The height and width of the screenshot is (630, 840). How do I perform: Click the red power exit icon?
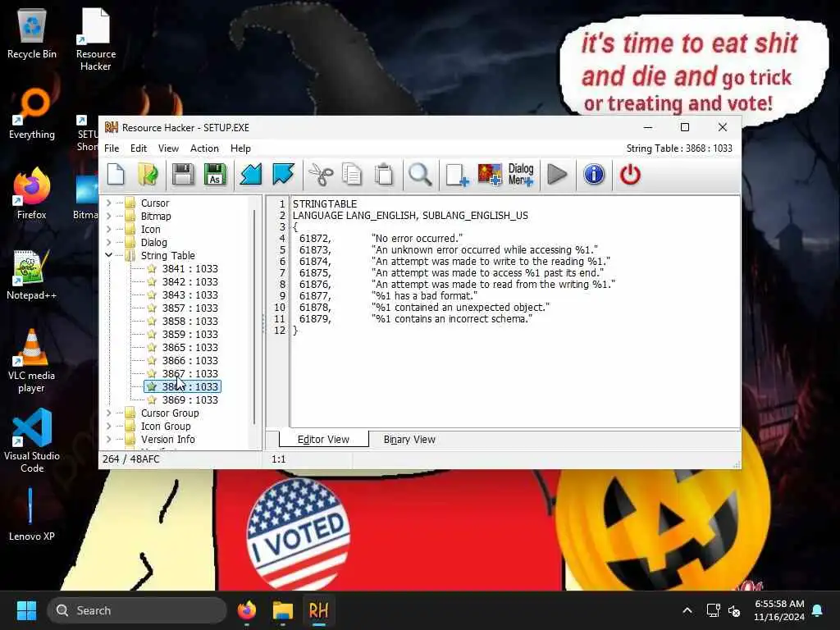coord(630,175)
